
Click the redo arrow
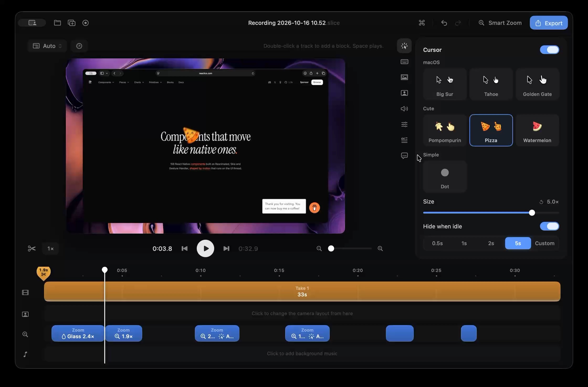tap(458, 23)
